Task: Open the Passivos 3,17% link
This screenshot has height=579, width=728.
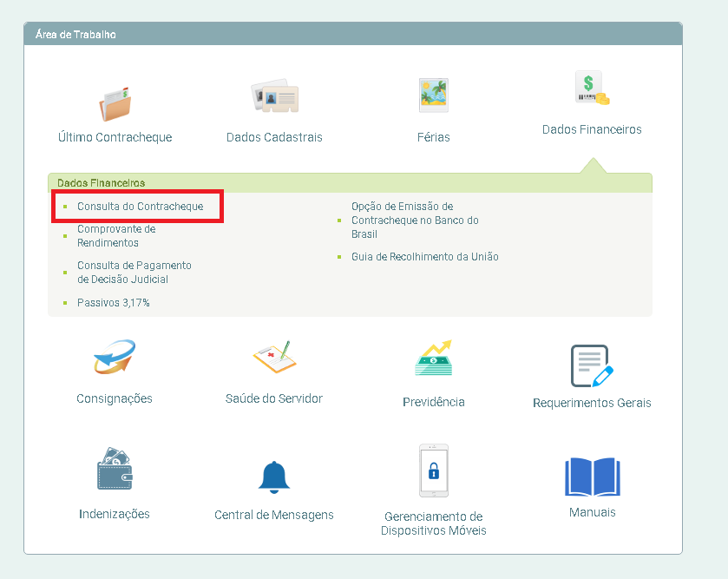Action: 113,303
